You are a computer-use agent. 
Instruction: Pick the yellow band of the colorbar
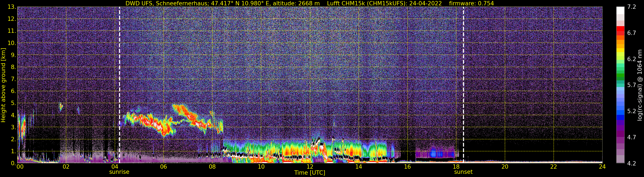click(x=620, y=50)
